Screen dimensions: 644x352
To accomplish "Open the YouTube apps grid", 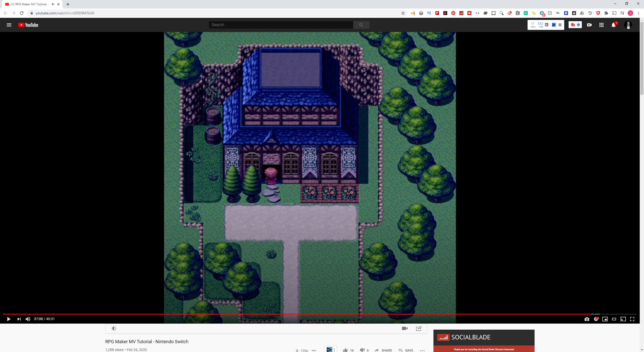I will tap(601, 25).
